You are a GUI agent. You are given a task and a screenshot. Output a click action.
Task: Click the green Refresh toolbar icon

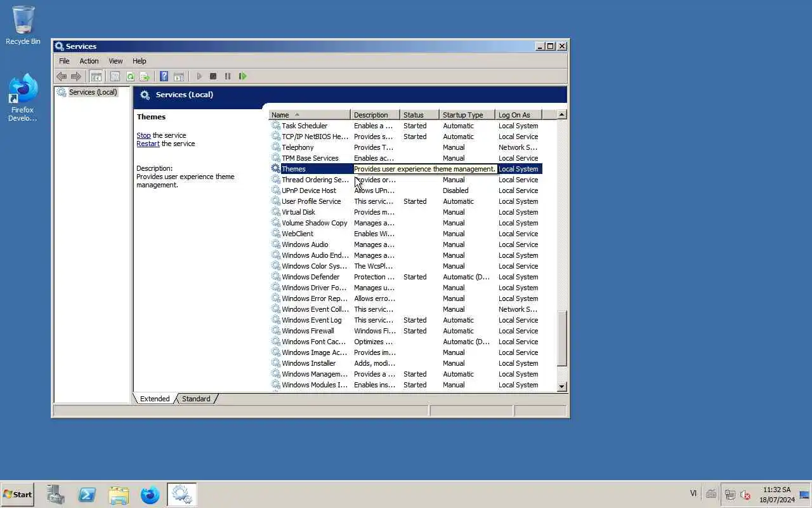point(130,76)
